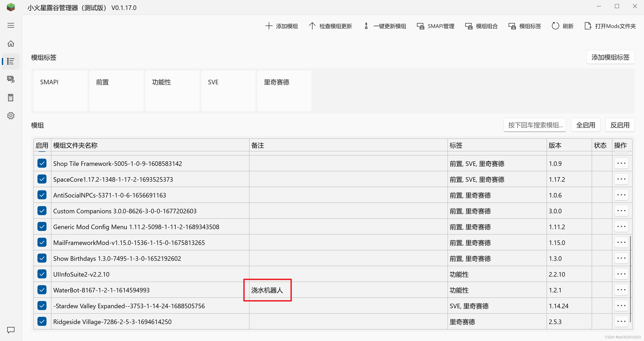Open the SpaceCore more-actions menu
Screen dimensions: 644x341
[x=621, y=179]
